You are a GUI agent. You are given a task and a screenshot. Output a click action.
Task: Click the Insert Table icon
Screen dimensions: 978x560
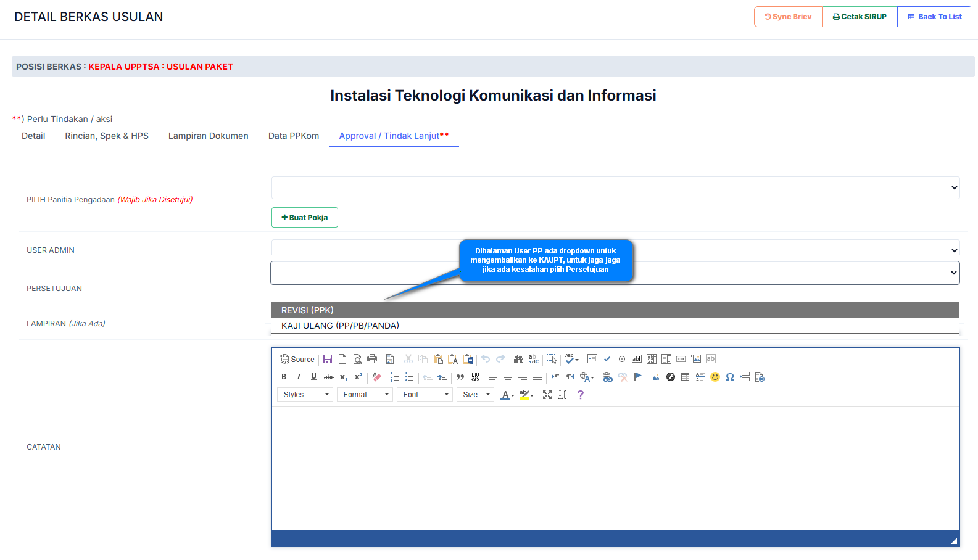click(x=685, y=377)
